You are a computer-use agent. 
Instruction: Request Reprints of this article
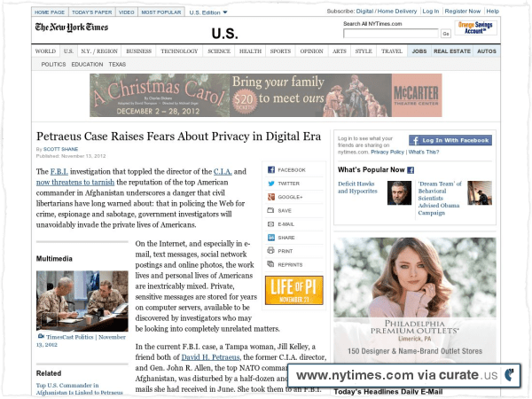(x=270, y=264)
